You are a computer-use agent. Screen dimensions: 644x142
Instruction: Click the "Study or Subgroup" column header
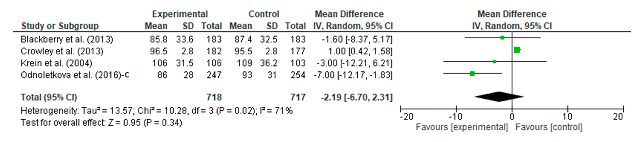click(60, 26)
